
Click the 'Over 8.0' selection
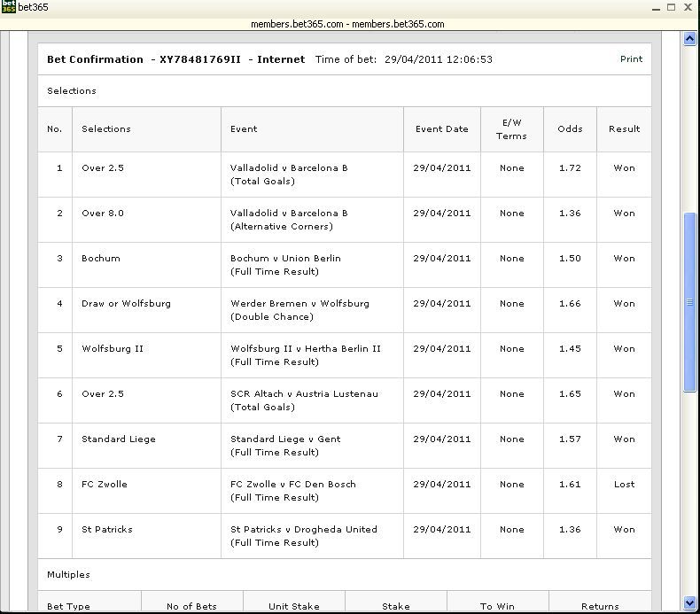tap(103, 213)
